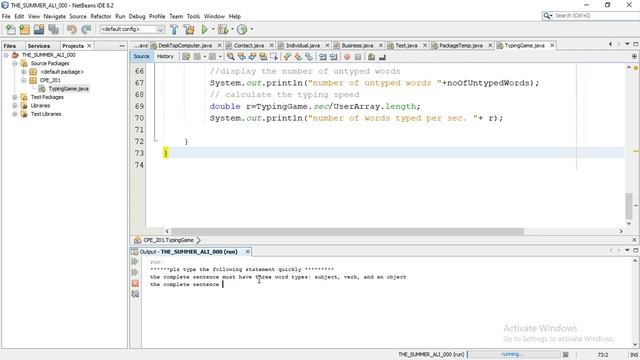Image resolution: width=640 pixels, height=360 pixels.
Task: Click the Save All toolbar icon
Action: pyautogui.click(x=53, y=29)
